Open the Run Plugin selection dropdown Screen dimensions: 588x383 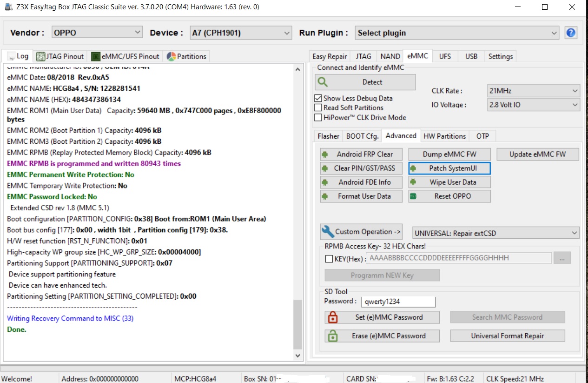(x=457, y=33)
